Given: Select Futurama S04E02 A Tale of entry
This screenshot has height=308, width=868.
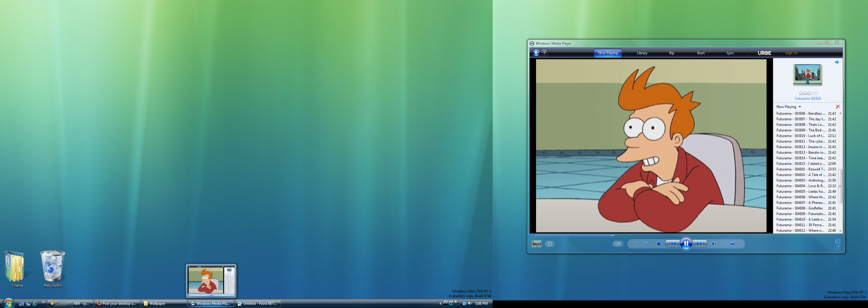Looking at the screenshot, I should click(806, 175).
